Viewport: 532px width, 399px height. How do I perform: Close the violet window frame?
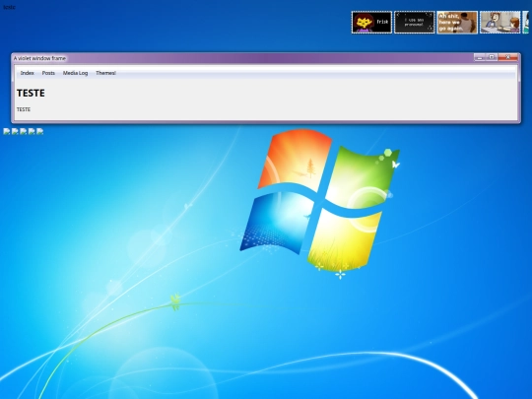pyautogui.click(x=508, y=57)
